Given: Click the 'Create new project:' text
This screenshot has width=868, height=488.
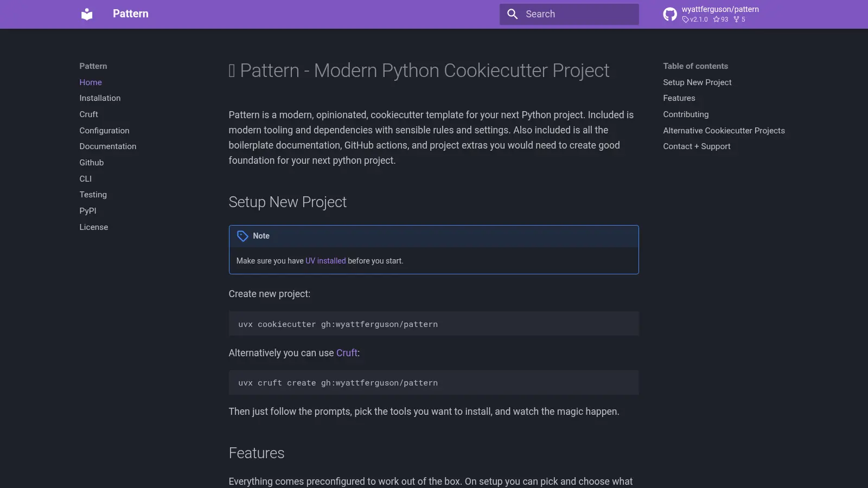Looking at the screenshot, I should 270,294.
